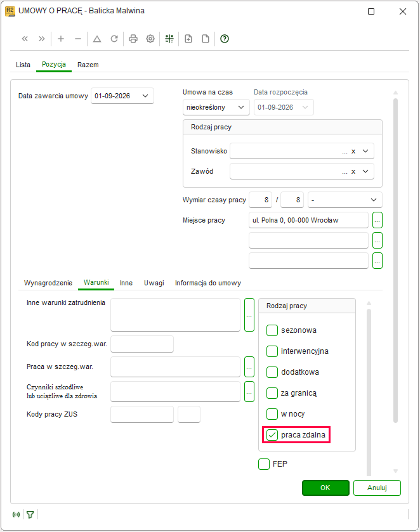Click the document with plus icon
Viewport: 420px width, 532px height.
pyautogui.click(x=188, y=39)
